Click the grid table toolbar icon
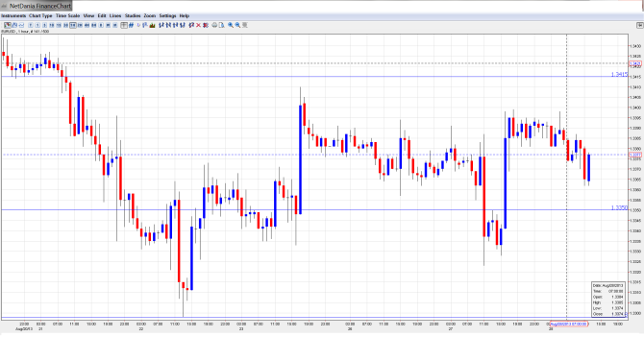The height and width of the screenshot is (361, 644). pyautogui.click(x=124, y=25)
